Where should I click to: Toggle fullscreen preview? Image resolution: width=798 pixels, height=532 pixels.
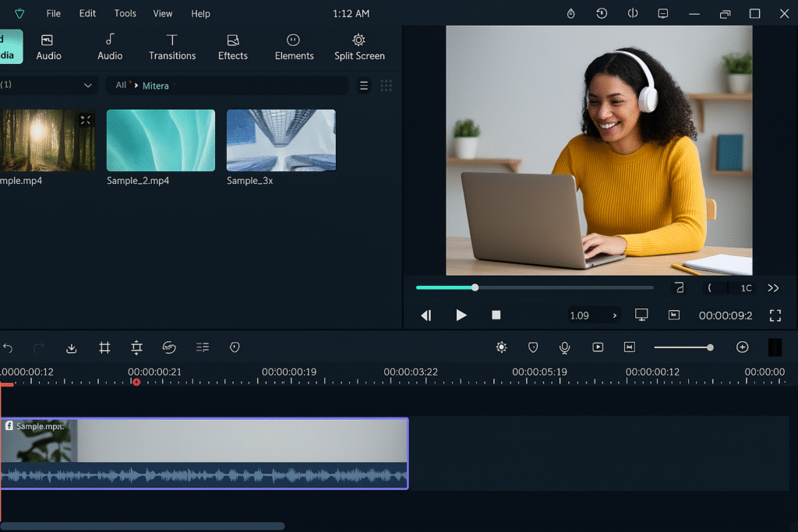click(775, 315)
